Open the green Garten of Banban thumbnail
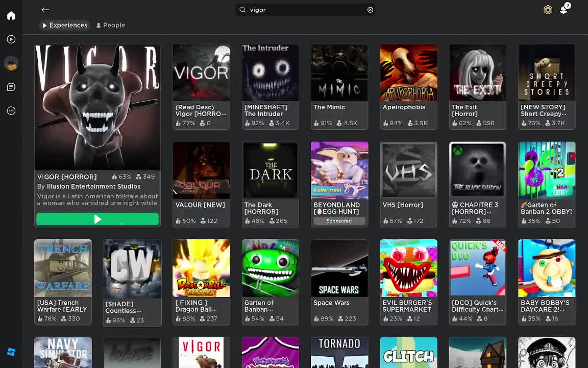Viewport: 588px width, 368px height. tap(271, 268)
